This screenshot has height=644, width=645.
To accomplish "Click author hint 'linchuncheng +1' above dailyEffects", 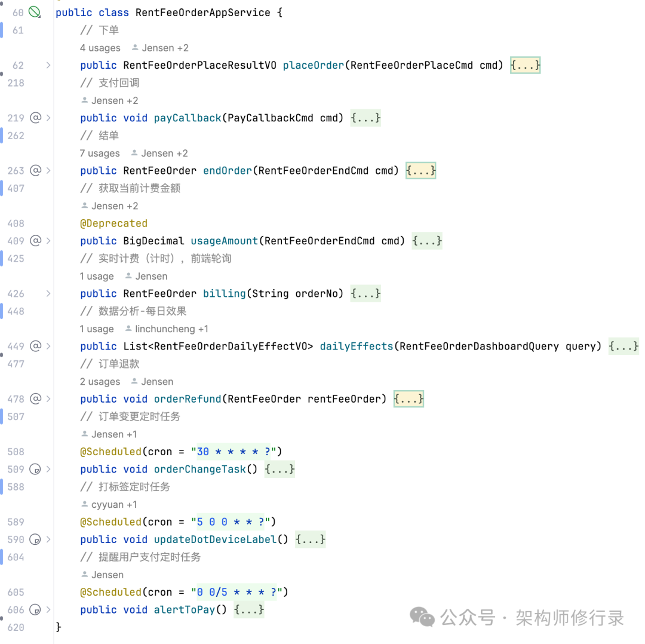I will tap(167, 329).
